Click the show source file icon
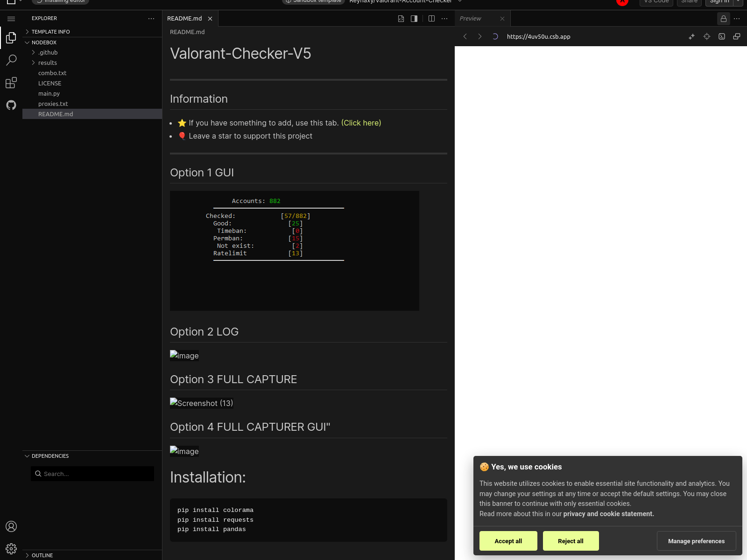747x560 pixels. (x=401, y=19)
